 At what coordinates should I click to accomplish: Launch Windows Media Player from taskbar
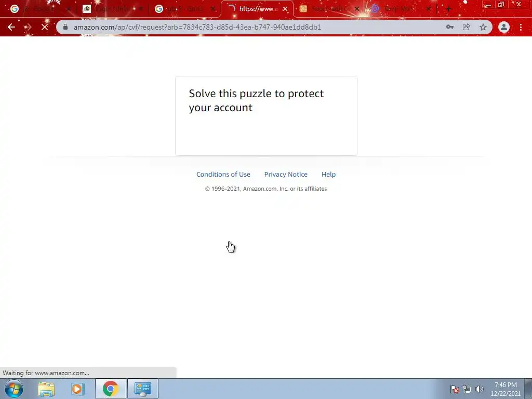pos(77,389)
